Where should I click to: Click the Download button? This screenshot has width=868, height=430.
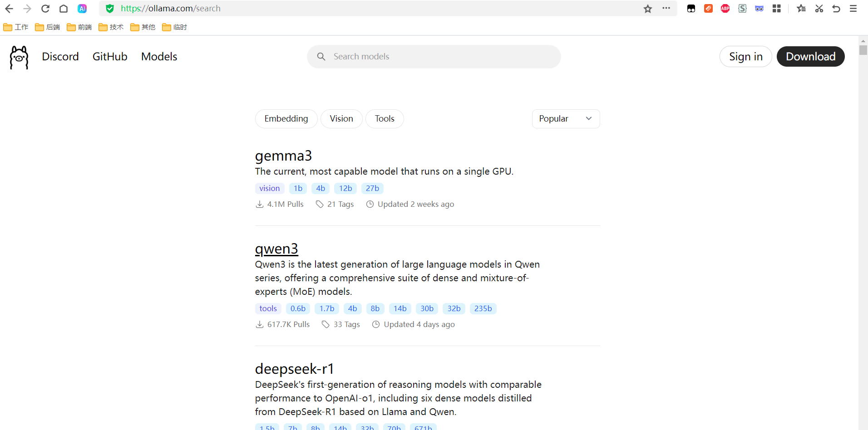click(x=811, y=57)
